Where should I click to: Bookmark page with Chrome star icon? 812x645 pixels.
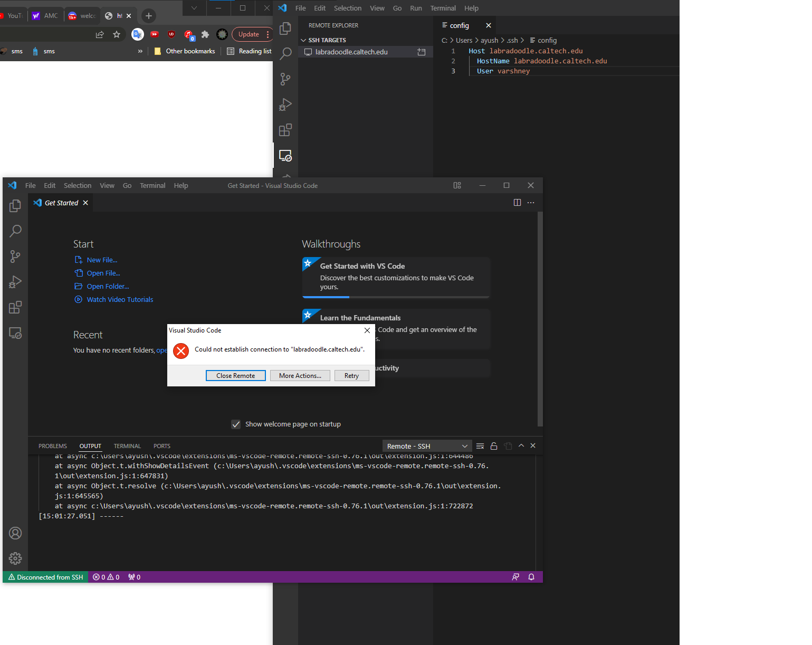point(117,34)
